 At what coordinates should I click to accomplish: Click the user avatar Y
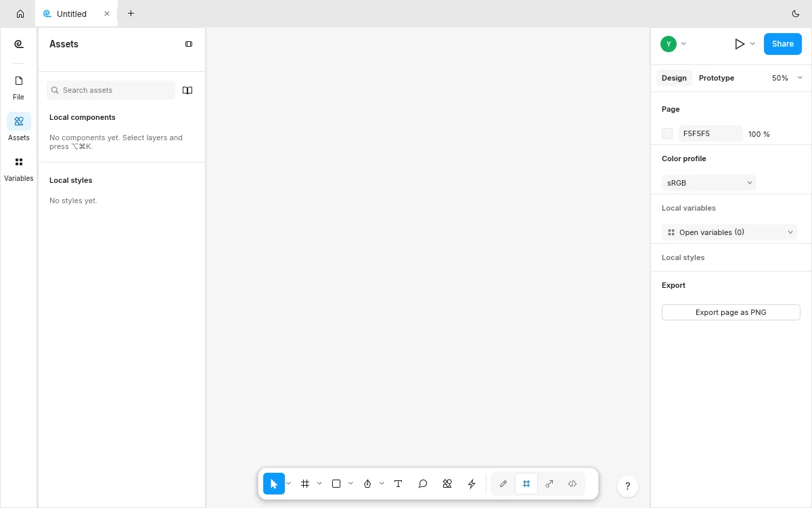(x=669, y=44)
